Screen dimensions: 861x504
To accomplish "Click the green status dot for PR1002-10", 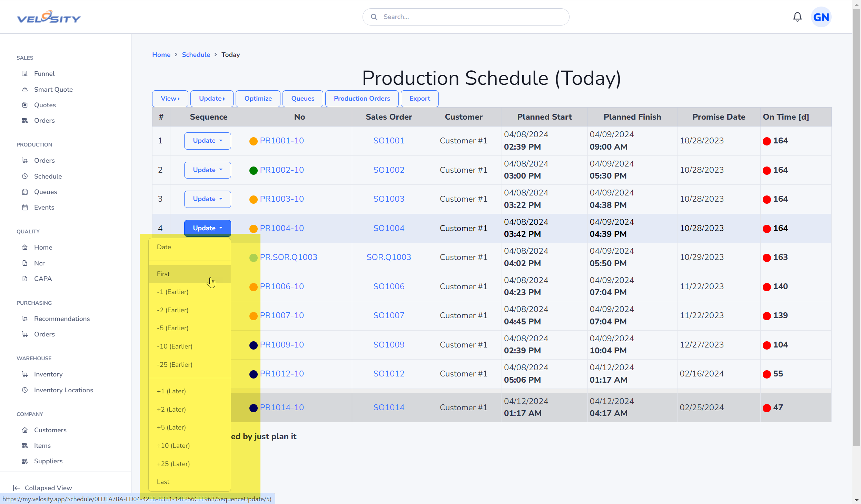I will [254, 170].
